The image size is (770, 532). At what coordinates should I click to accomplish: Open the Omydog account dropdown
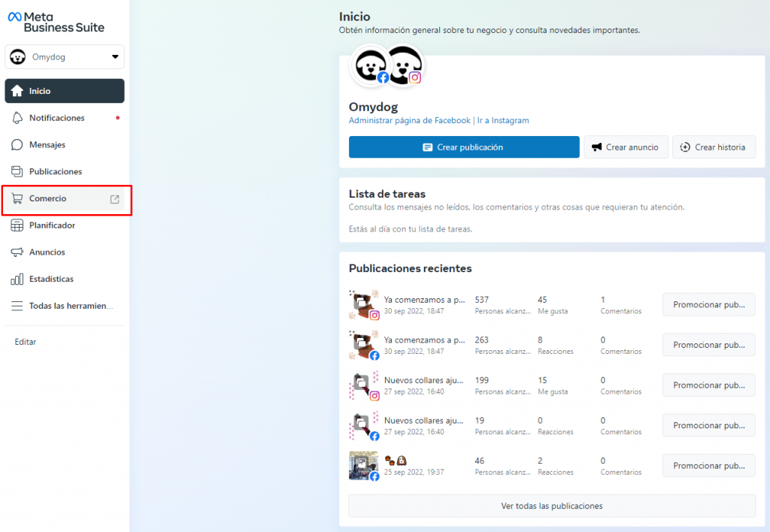tap(65, 57)
